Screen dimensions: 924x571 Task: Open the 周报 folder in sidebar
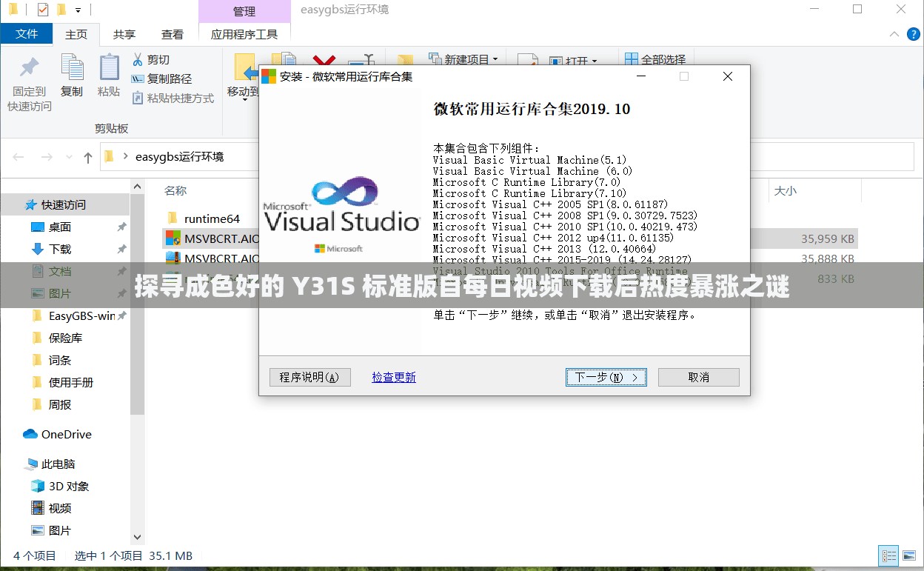[x=52, y=404]
